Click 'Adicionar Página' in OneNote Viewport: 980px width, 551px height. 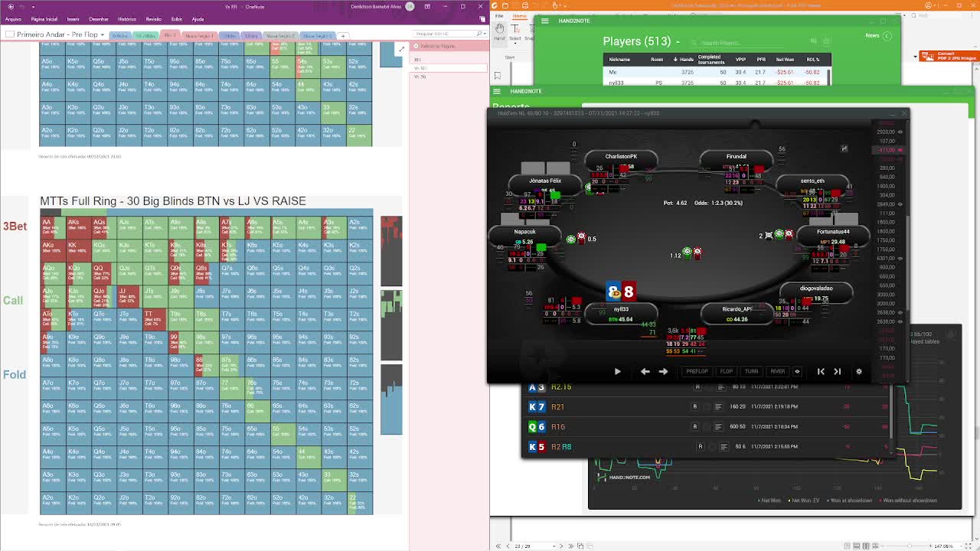434,46
